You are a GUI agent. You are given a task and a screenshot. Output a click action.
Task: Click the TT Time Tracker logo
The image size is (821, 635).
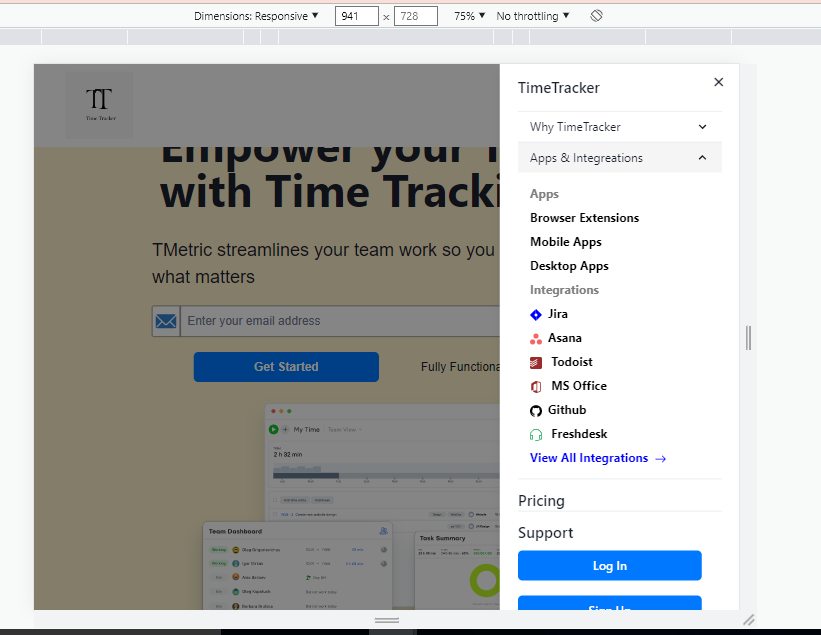99,105
